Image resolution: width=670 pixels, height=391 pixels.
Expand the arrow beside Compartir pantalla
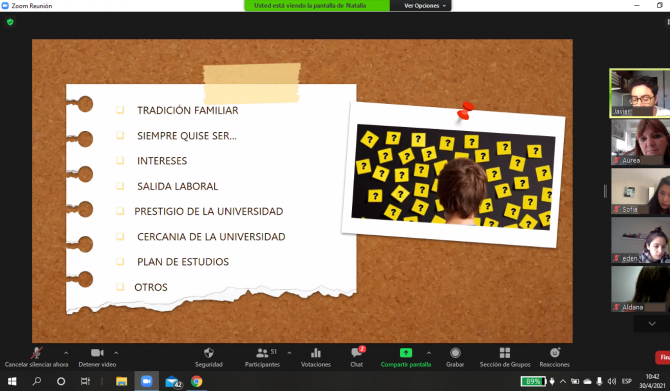(x=429, y=353)
